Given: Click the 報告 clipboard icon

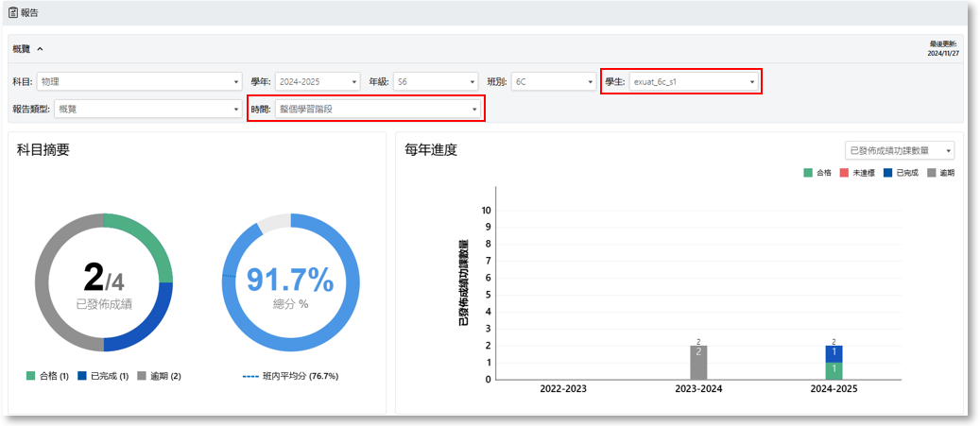Looking at the screenshot, I should pos(13,13).
